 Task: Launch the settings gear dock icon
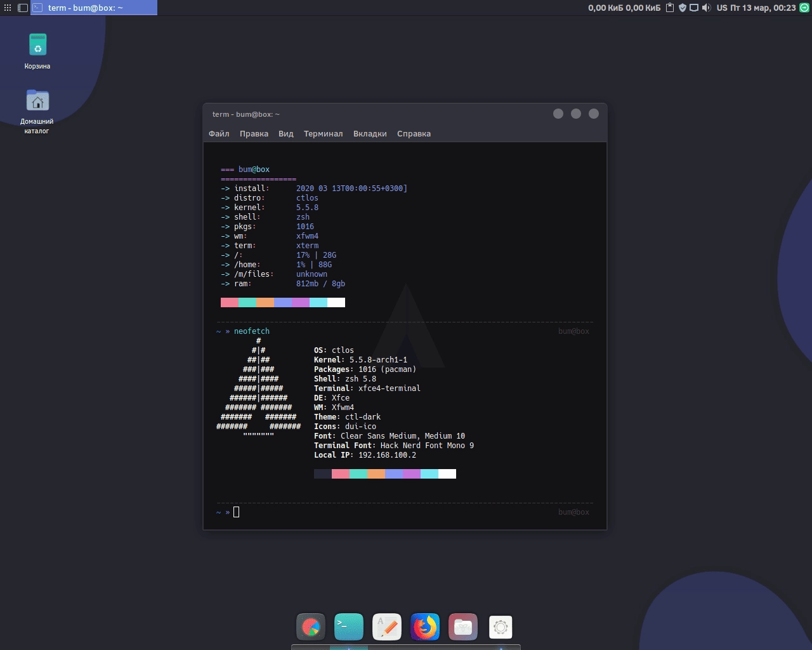501,627
